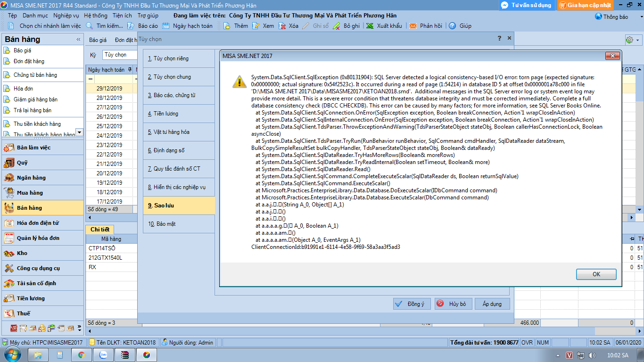Select the Bảo mật tab
This screenshot has width=644, height=362.
179,224
